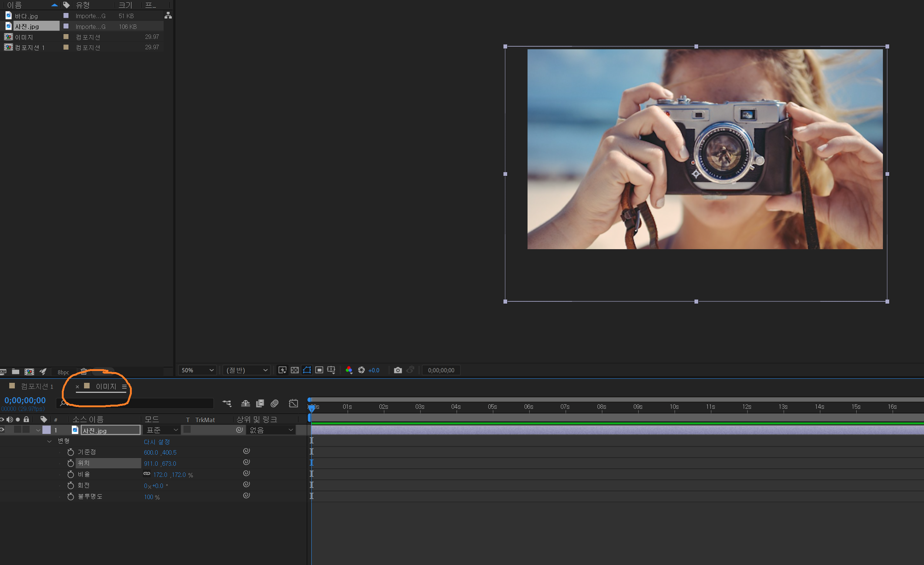The width and height of the screenshot is (924, 565).
Task: Select 바다.jpg in project panel
Action: point(26,16)
